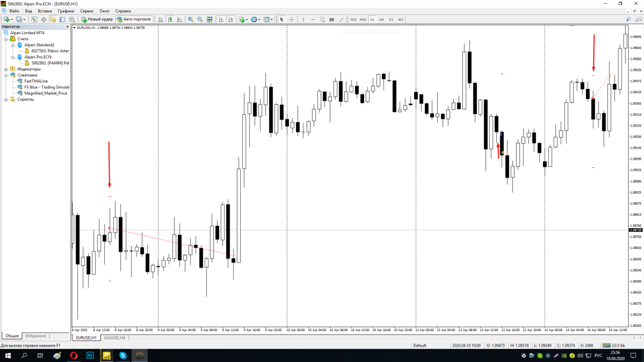Expand the Индикаторы tree node
Image resolution: width=644 pixels, height=362 pixels.
tap(6, 69)
